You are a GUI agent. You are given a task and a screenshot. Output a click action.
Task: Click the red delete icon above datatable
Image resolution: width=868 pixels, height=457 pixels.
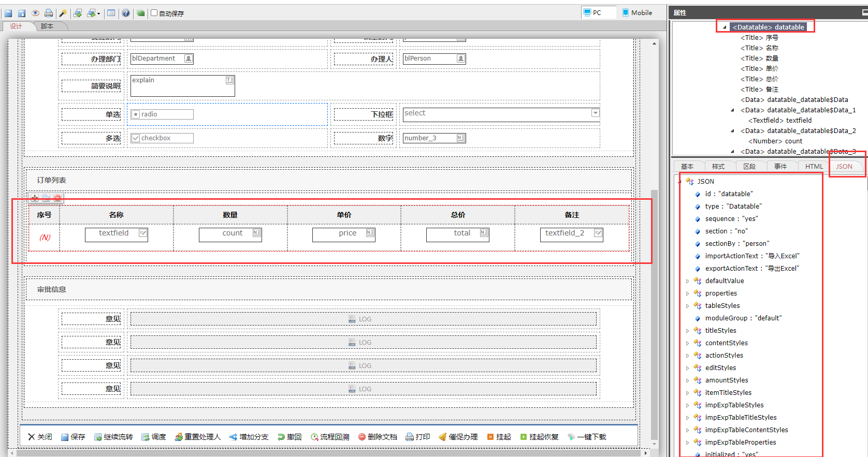point(57,198)
